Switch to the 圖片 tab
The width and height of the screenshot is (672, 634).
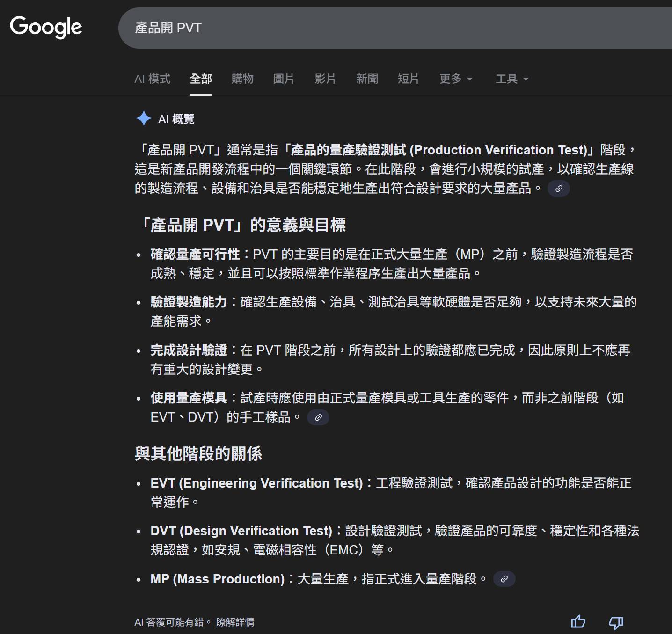pyautogui.click(x=284, y=79)
